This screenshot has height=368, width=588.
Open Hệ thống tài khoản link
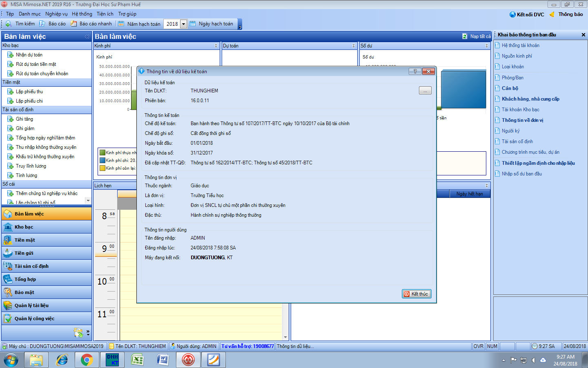point(520,45)
